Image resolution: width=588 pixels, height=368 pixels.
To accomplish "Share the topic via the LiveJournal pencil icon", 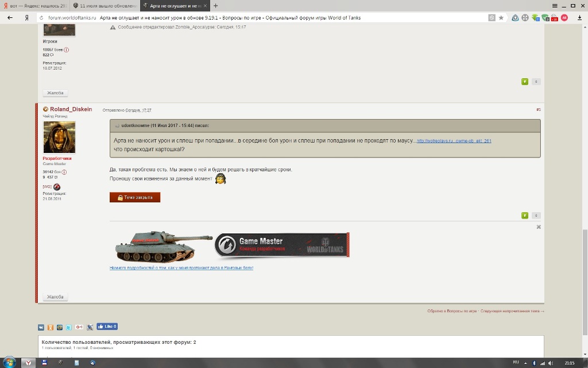I will tap(90, 327).
